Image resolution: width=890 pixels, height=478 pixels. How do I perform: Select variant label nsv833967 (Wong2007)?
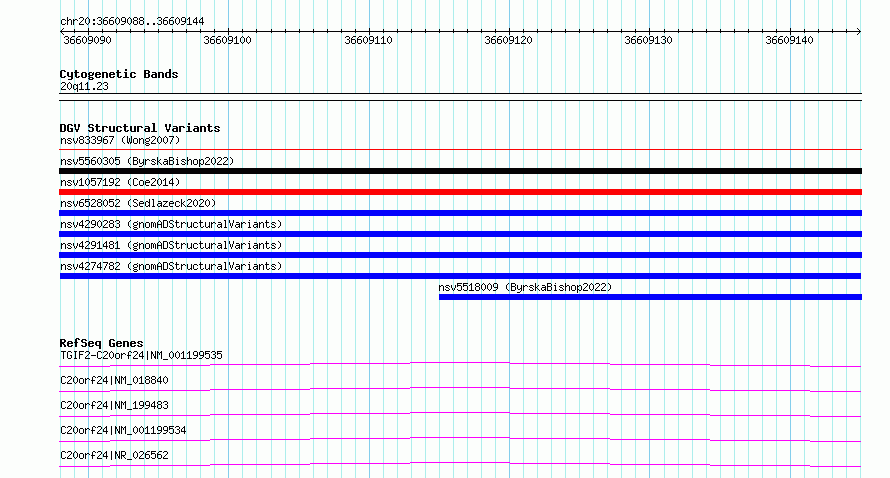click(120, 140)
